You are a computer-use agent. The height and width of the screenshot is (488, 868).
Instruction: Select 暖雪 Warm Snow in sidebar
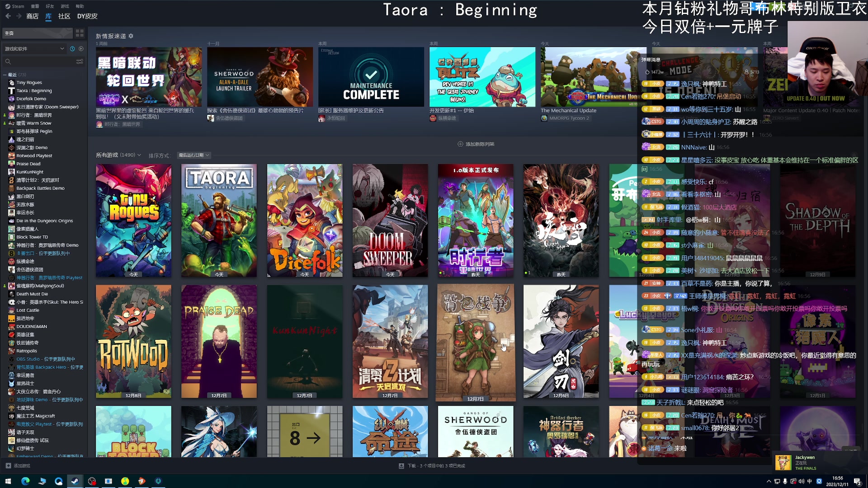point(33,123)
